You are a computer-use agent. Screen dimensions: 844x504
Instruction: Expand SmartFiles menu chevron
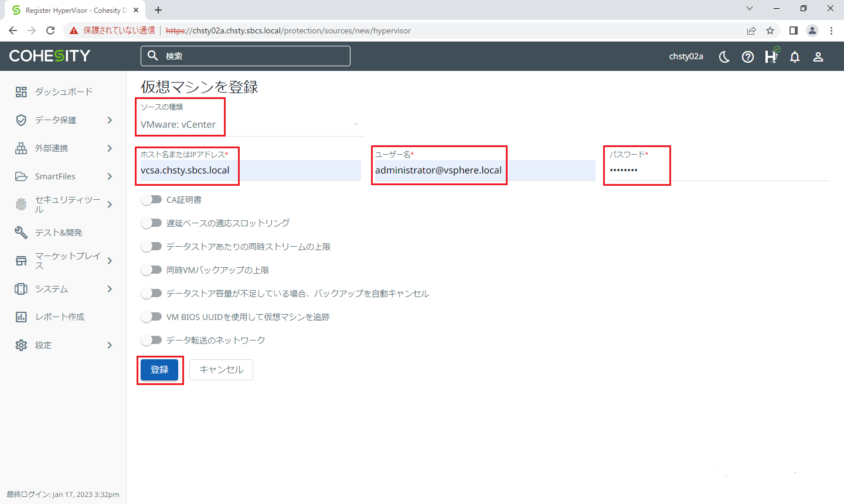click(110, 176)
